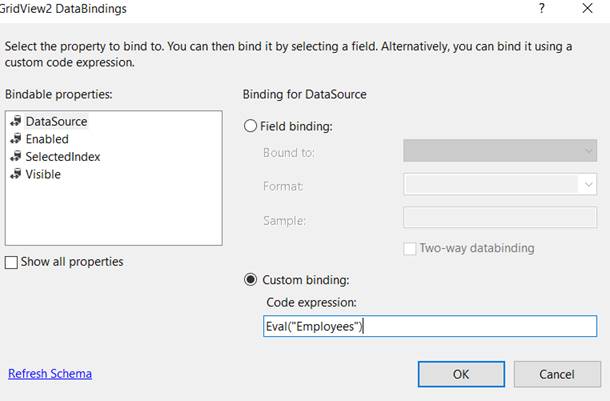Close the DataBindings dialog window
Image resolution: width=610 pixels, height=401 pixels.
(x=587, y=8)
